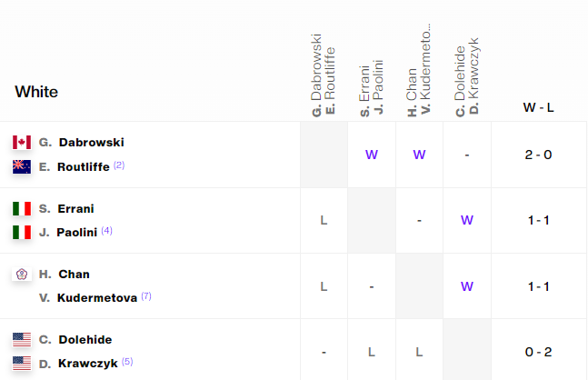Open V. Kudermetova player profile
588x380 pixels.
tap(88, 297)
